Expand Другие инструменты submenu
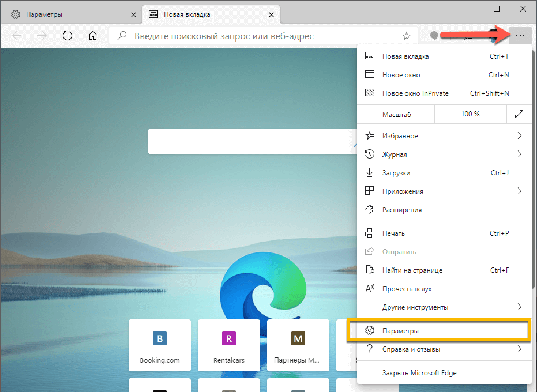537x392 pixels. coord(520,307)
